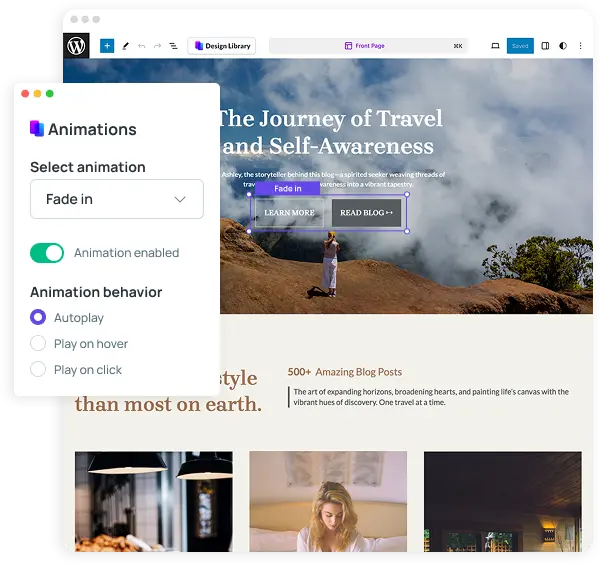Screen dimensions: 601x565
Task: Toggle the settings sidebar panel icon
Action: point(545,46)
